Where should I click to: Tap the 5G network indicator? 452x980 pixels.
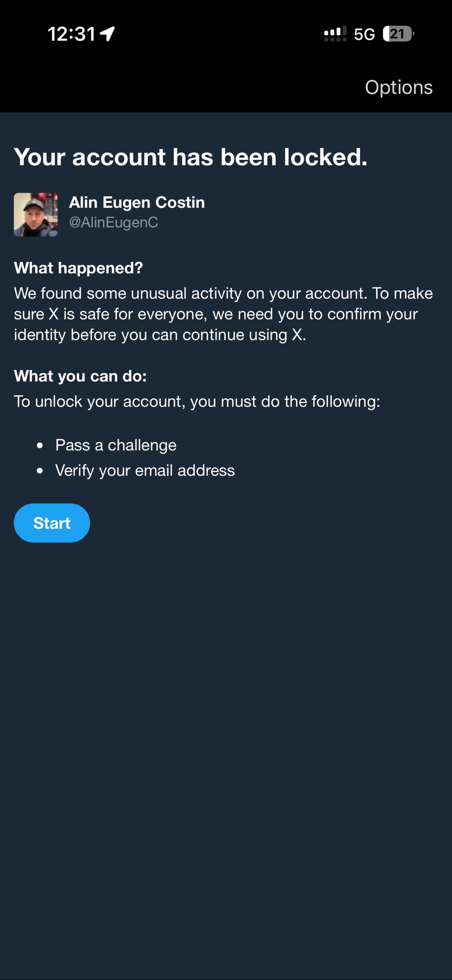tap(364, 34)
